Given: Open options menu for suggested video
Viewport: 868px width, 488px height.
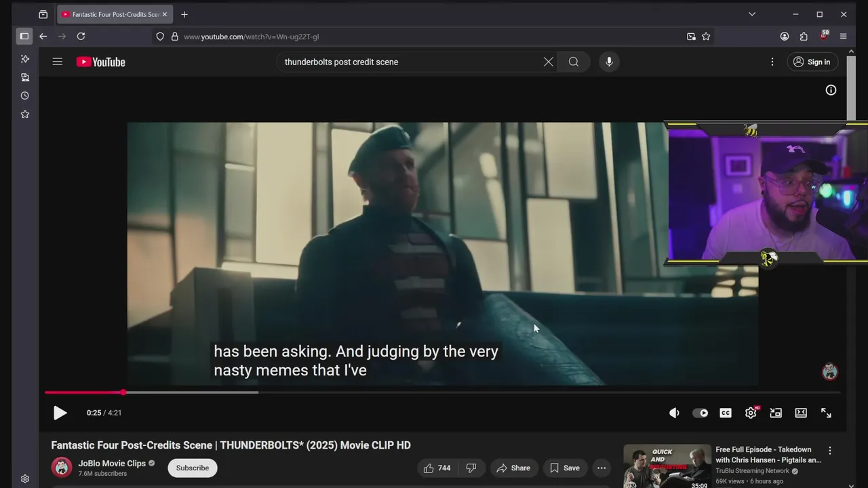Looking at the screenshot, I should (829, 451).
